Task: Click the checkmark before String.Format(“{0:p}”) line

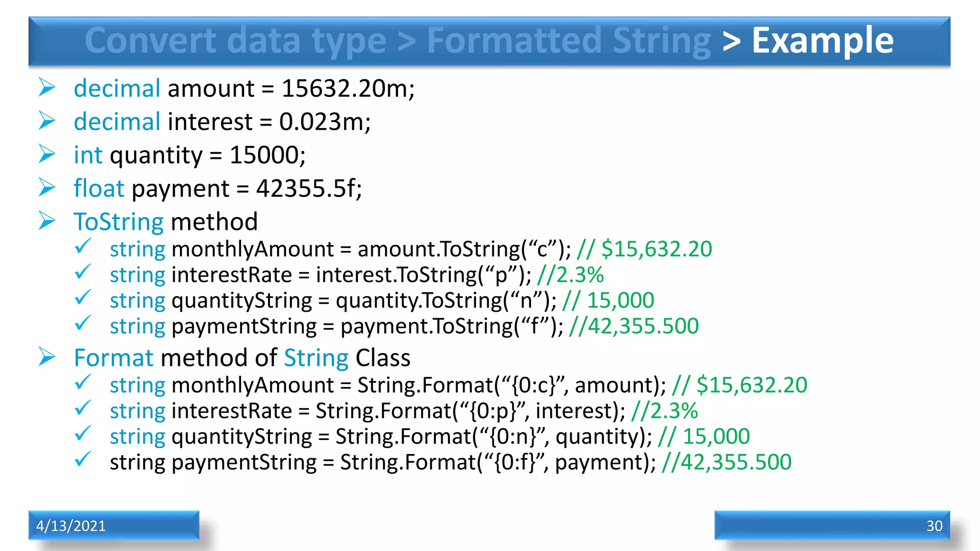Action: pyautogui.click(x=83, y=408)
